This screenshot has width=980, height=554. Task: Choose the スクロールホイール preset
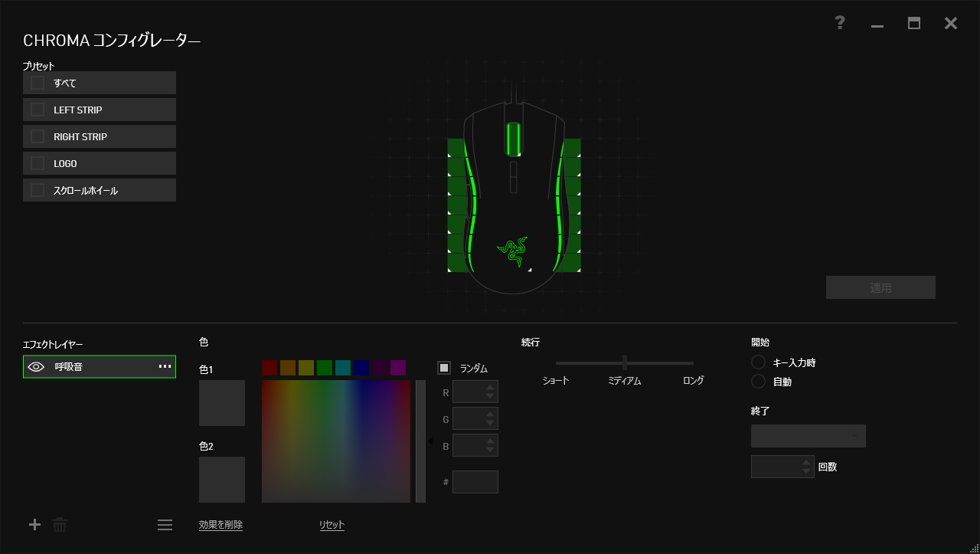coord(100,190)
